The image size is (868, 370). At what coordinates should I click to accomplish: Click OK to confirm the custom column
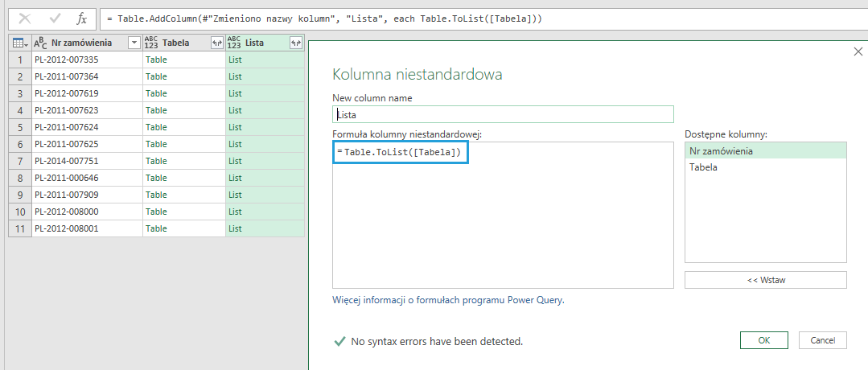pyautogui.click(x=763, y=340)
